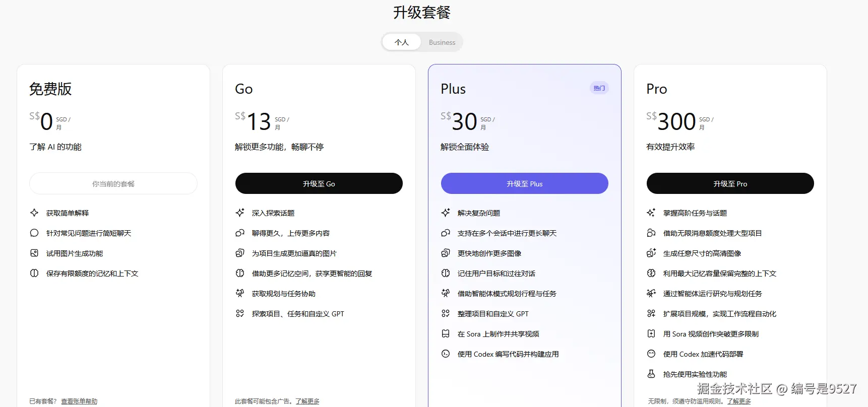The image size is (868, 407).
Task: Click chat icon beside 借助无限消息额度处理大型项目
Action: click(651, 233)
